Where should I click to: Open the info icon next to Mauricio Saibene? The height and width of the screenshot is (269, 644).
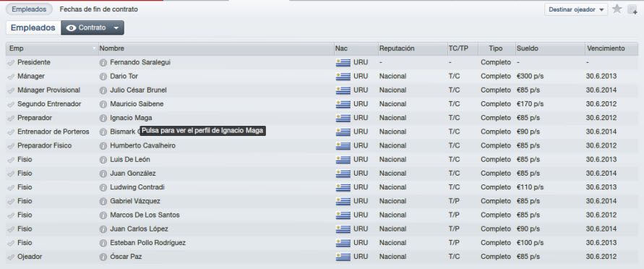coord(103,104)
